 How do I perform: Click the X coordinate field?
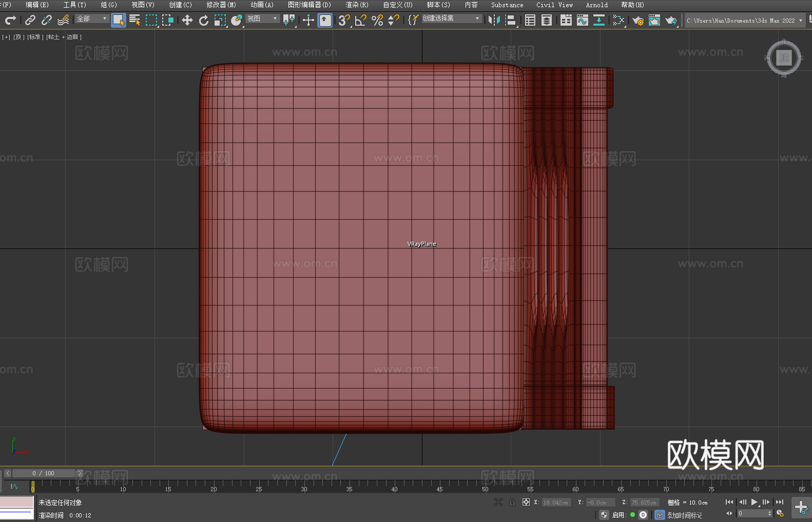556,502
